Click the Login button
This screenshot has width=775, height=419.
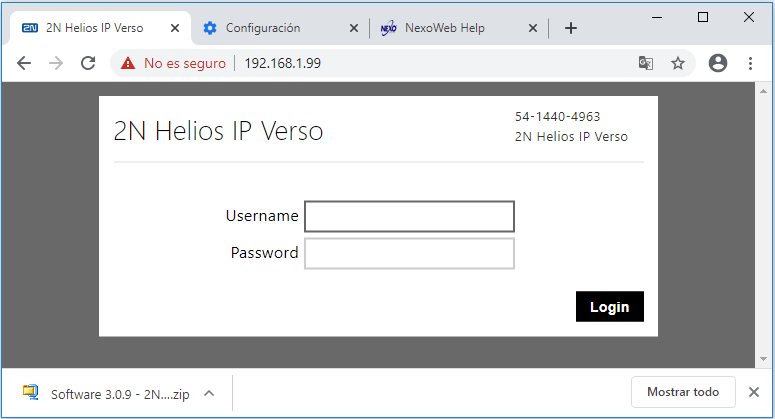(x=609, y=306)
